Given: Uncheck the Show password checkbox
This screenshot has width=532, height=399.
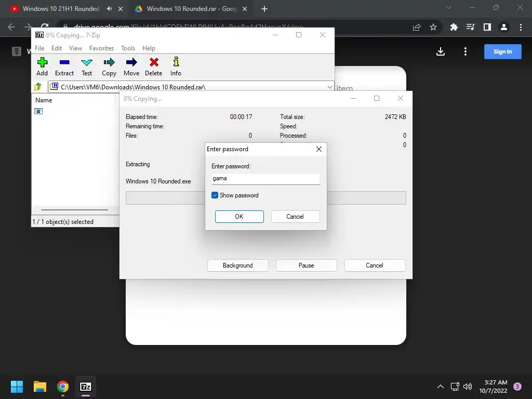Looking at the screenshot, I should pos(215,195).
